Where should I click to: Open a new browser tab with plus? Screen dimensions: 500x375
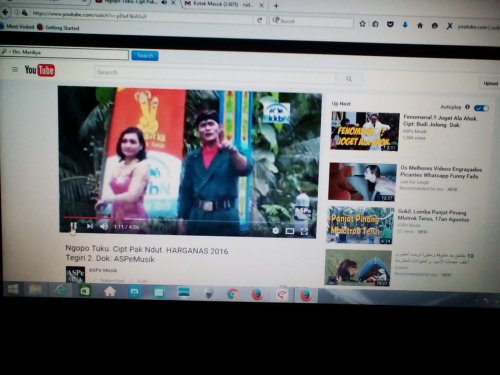(276, 6)
